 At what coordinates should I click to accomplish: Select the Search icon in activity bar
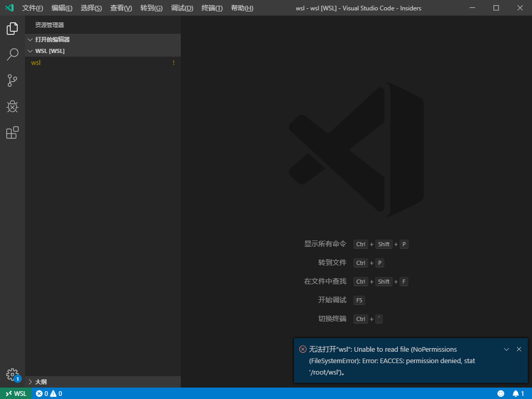pos(12,55)
